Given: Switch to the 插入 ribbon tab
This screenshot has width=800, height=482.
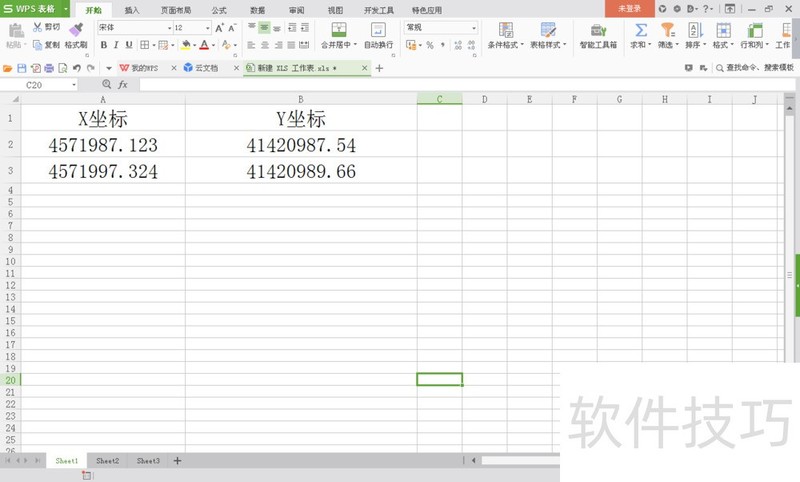Looking at the screenshot, I should [x=132, y=10].
